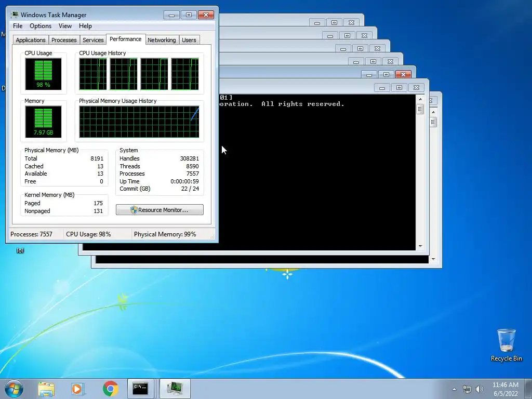Click the Physical Memory Usage History graph

(139, 122)
